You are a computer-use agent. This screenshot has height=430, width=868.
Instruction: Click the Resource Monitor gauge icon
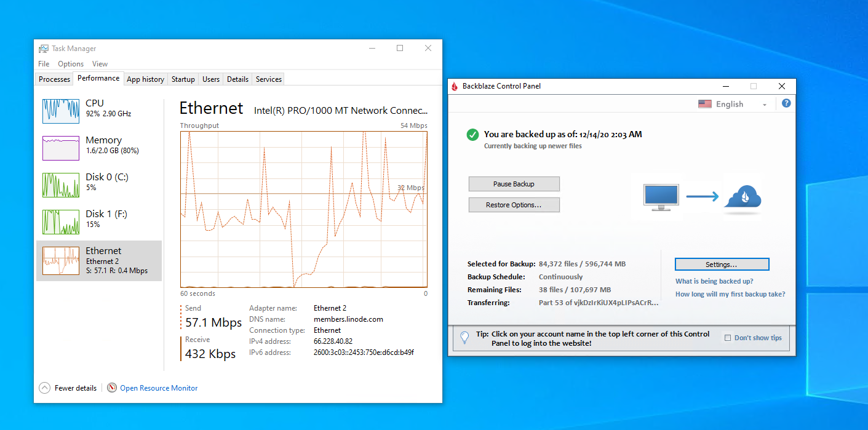pyautogui.click(x=112, y=388)
